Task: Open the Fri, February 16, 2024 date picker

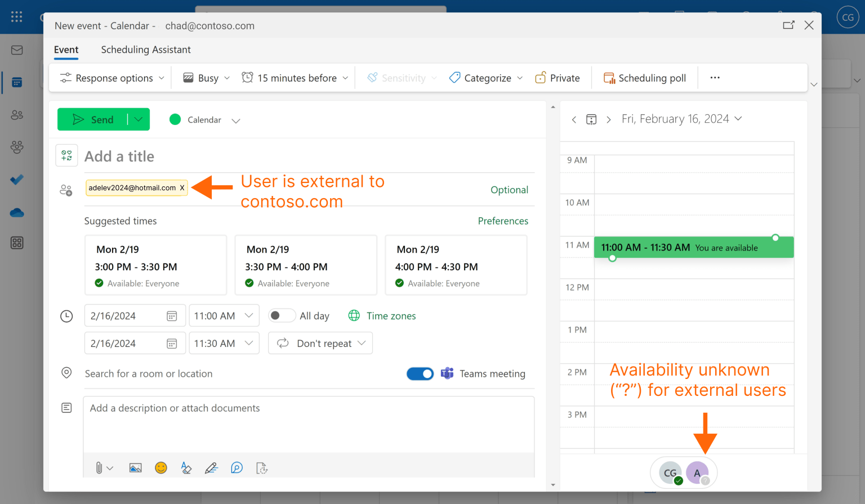Action: point(681,119)
